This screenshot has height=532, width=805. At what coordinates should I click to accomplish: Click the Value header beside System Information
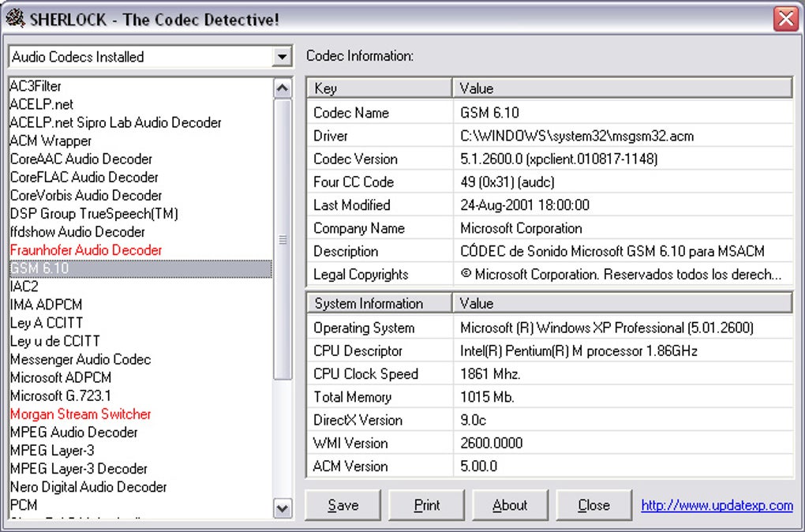click(623, 303)
